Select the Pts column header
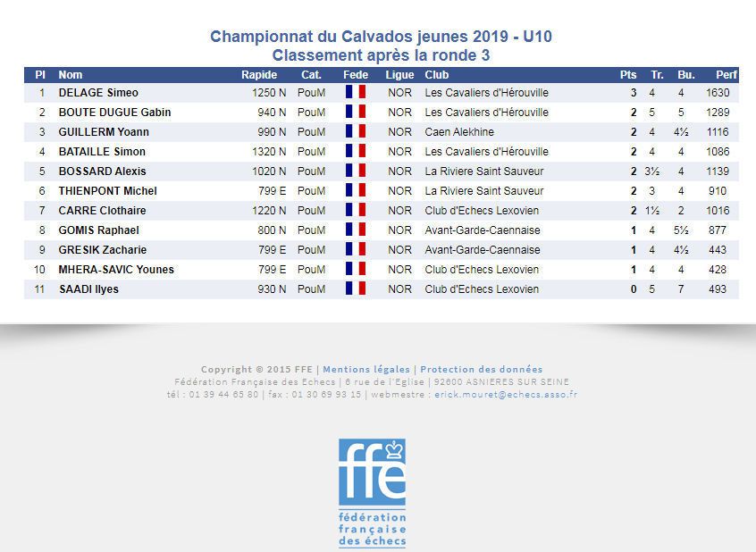Screen dimensions: 756x552 click(x=627, y=75)
